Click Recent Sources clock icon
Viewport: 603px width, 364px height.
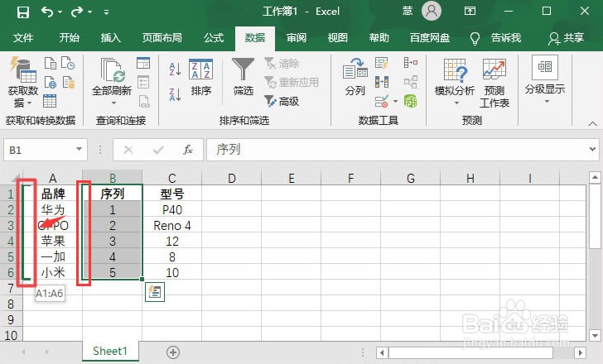point(68,63)
